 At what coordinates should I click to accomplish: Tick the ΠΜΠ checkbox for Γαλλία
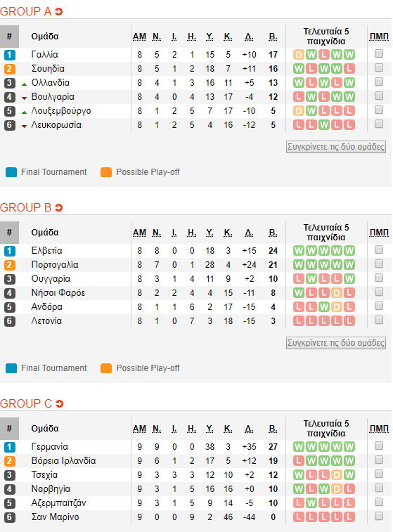click(x=379, y=53)
